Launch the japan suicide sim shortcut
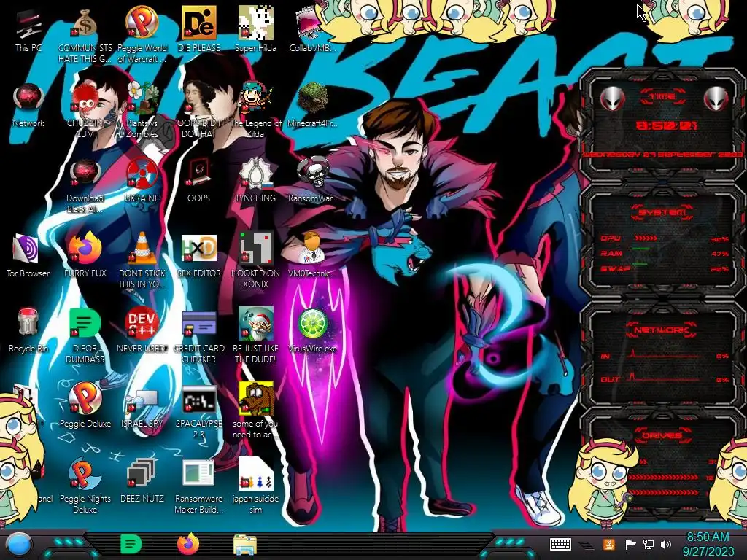 (255, 486)
